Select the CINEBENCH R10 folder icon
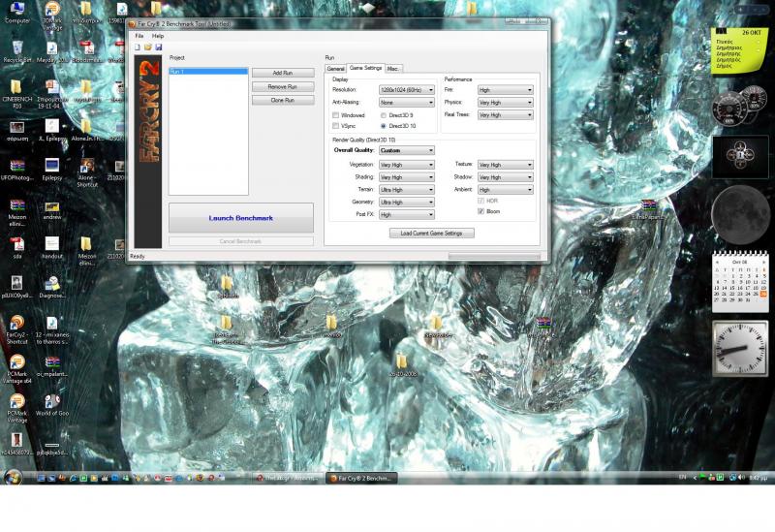 tap(16, 94)
